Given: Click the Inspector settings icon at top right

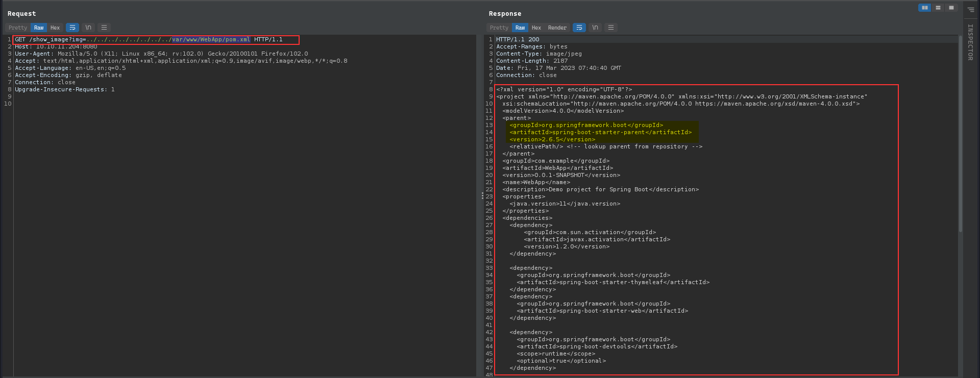Looking at the screenshot, I should (971, 9).
